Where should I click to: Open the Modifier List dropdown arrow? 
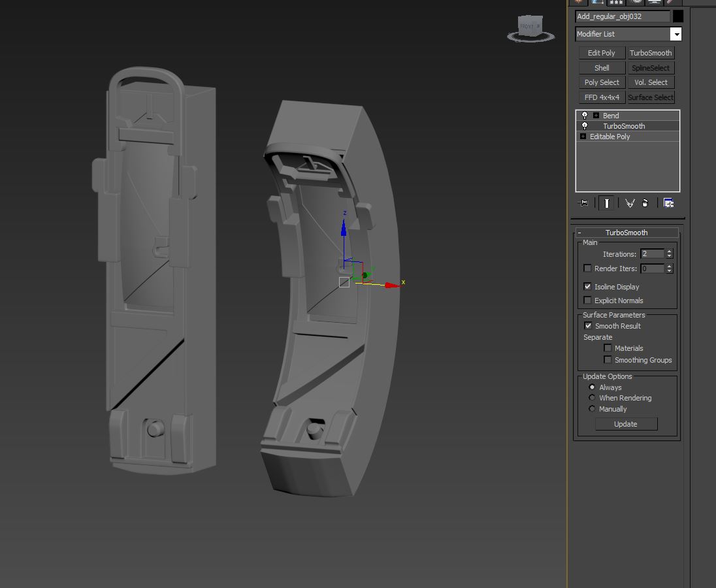(x=675, y=34)
